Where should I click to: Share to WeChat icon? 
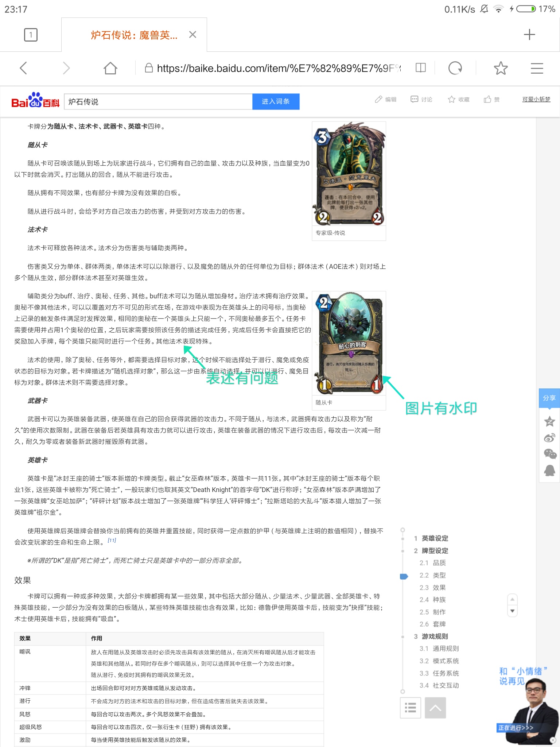coord(550,454)
